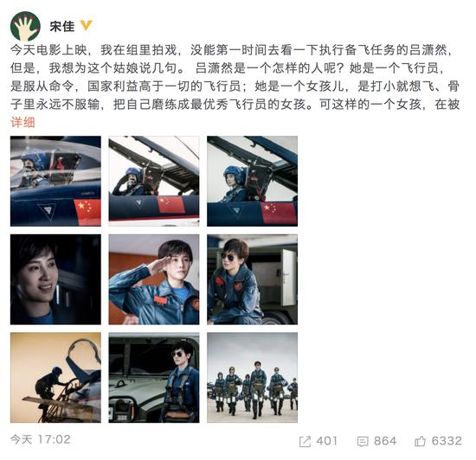Select the post body text paragraph

235,77
